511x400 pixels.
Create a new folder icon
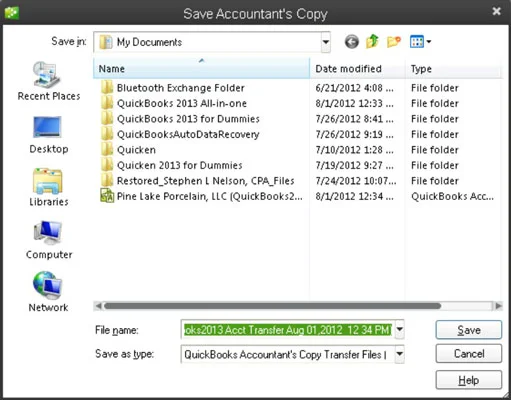point(394,42)
